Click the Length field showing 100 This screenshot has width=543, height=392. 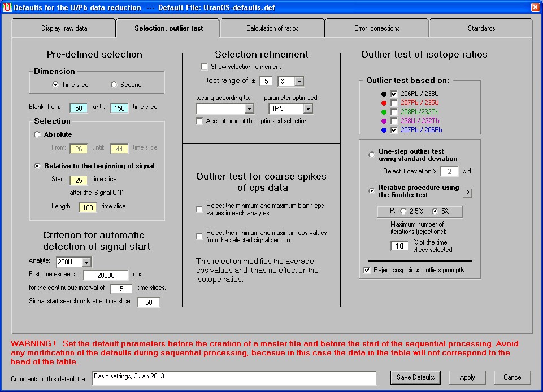coord(87,207)
